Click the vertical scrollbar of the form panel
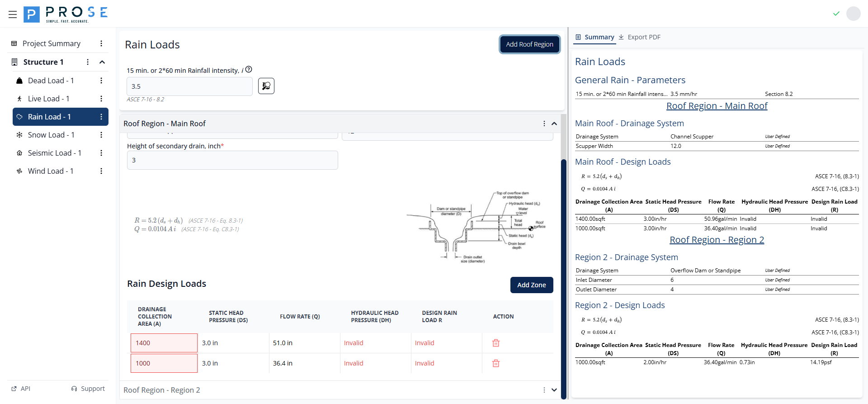The image size is (868, 404). pos(564,271)
